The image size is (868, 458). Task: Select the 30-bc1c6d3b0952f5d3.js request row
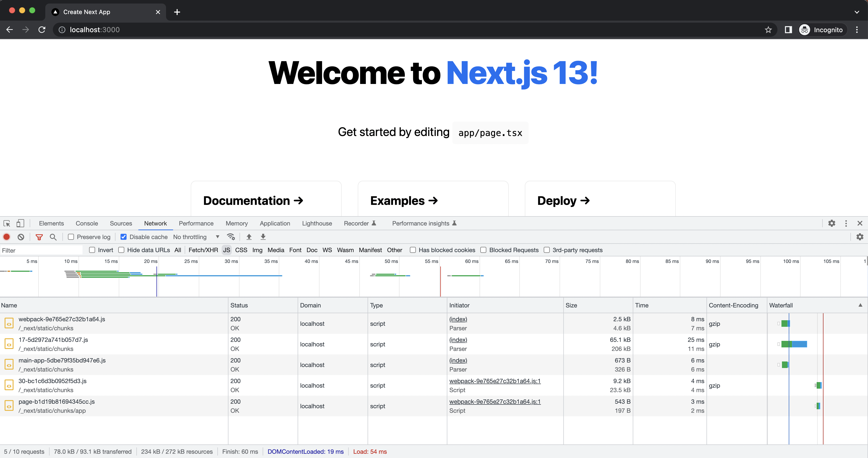pos(434,385)
